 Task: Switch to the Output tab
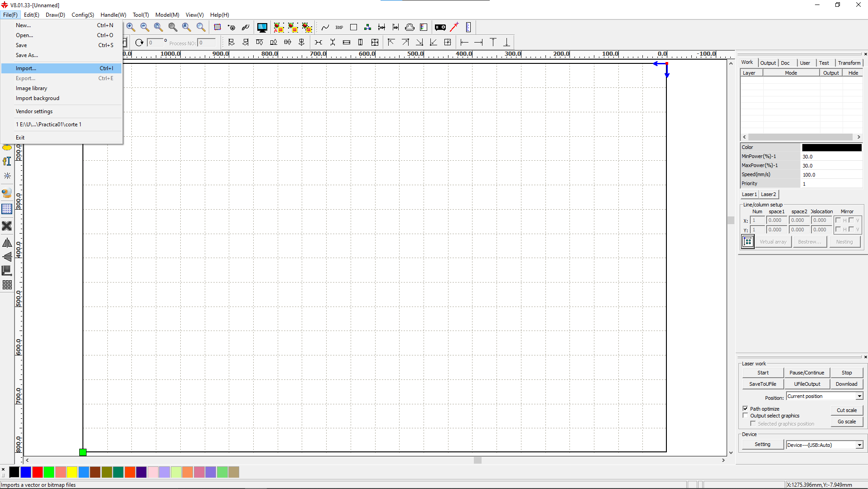coord(768,63)
